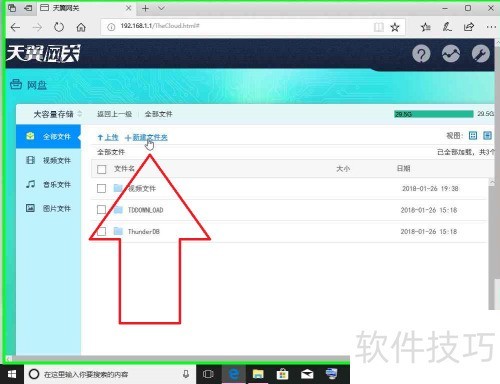Click the browser back arrow
The height and width of the screenshot is (384, 500).
point(15,27)
